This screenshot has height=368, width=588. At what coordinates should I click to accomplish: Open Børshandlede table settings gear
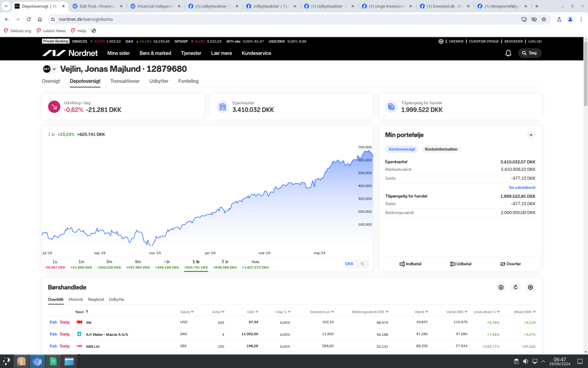click(531, 287)
